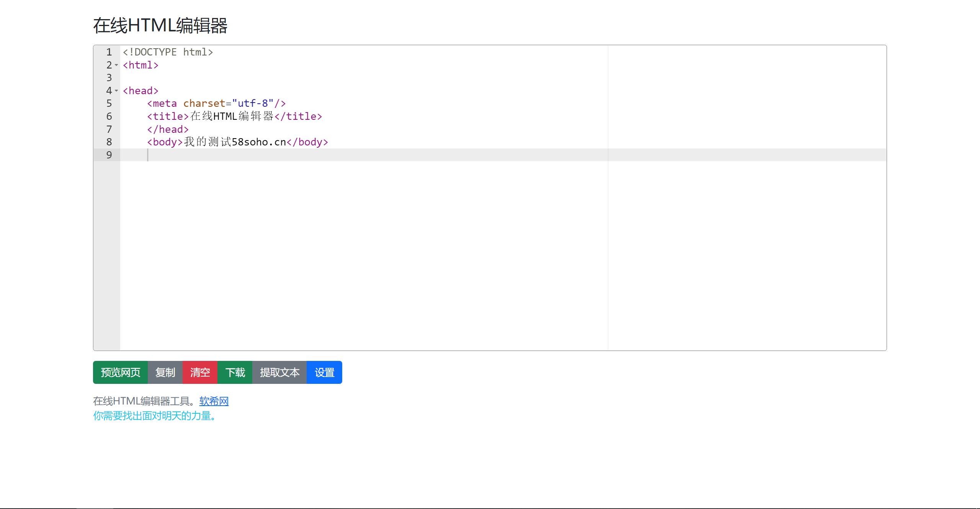Click the red 清空 clear button
This screenshot has width=980, height=509.
point(200,372)
